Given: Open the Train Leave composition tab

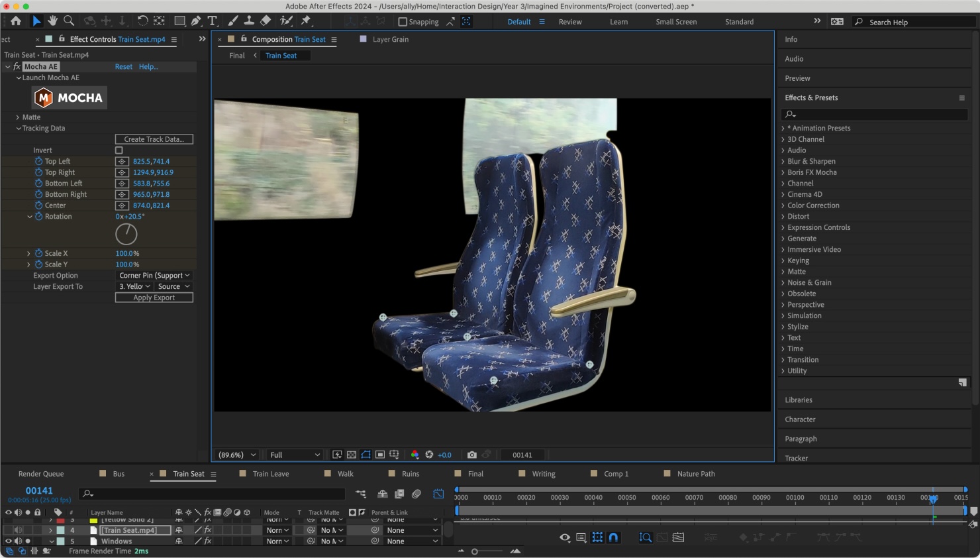Looking at the screenshot, I should point(271,474).
